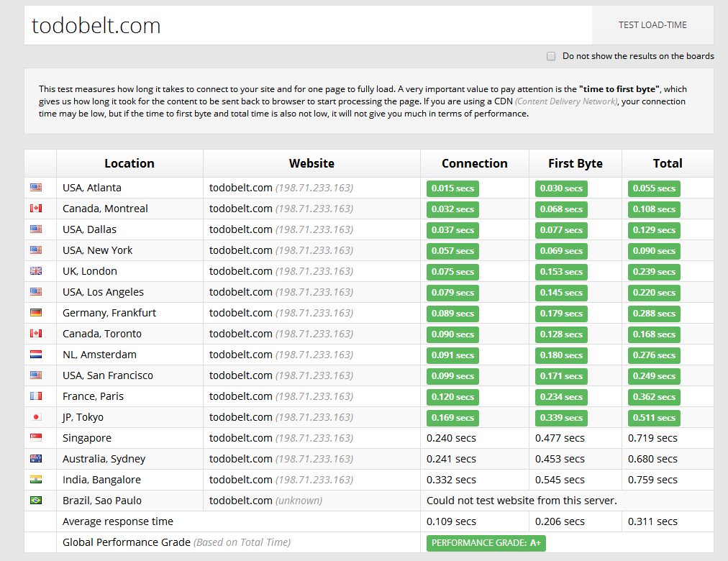Click the 'Average response time' row label
Viewport: 728px width, 561px height.
point(118,521)
